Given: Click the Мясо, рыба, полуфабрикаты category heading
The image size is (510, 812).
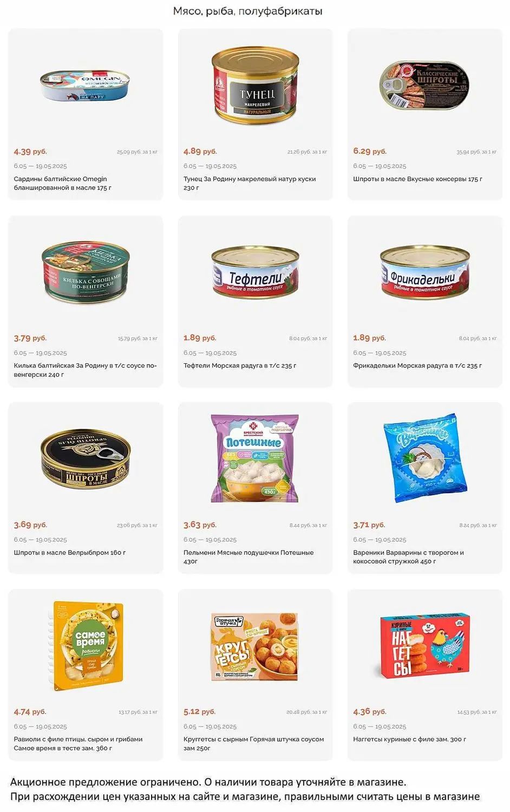Looking at the screenshot, I should click(x=247, y=11).
